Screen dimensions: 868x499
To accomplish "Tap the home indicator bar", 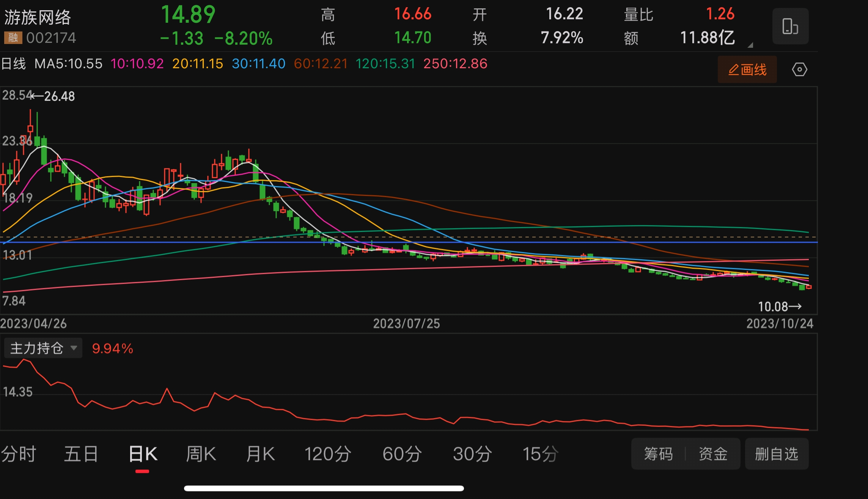I will pos(324,488).
